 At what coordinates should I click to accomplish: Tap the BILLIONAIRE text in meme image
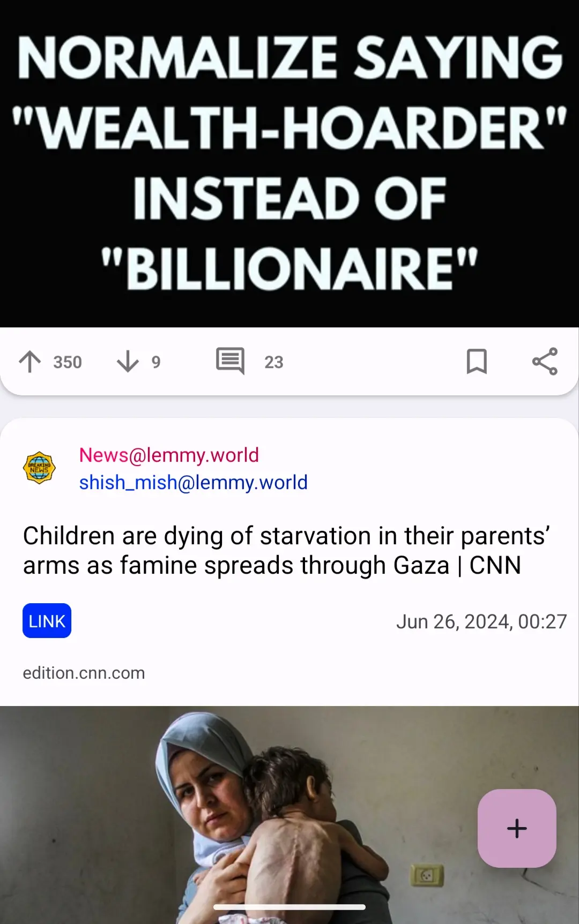[x=289, y=268]
